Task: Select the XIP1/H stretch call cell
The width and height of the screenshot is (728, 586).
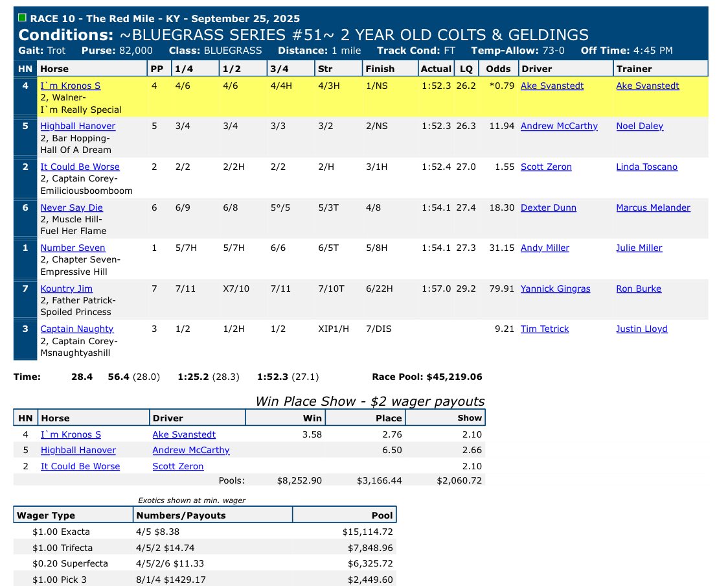Action: click(x=334, y=329)
